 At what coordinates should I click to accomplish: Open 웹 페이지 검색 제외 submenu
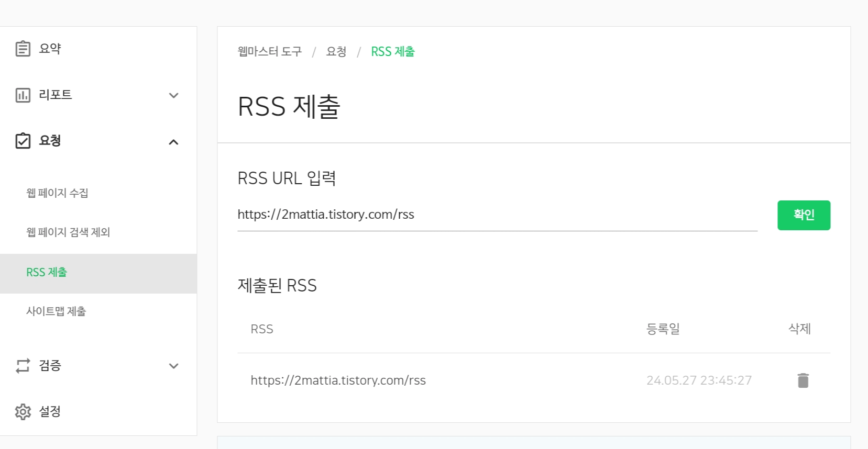point(68,232)
